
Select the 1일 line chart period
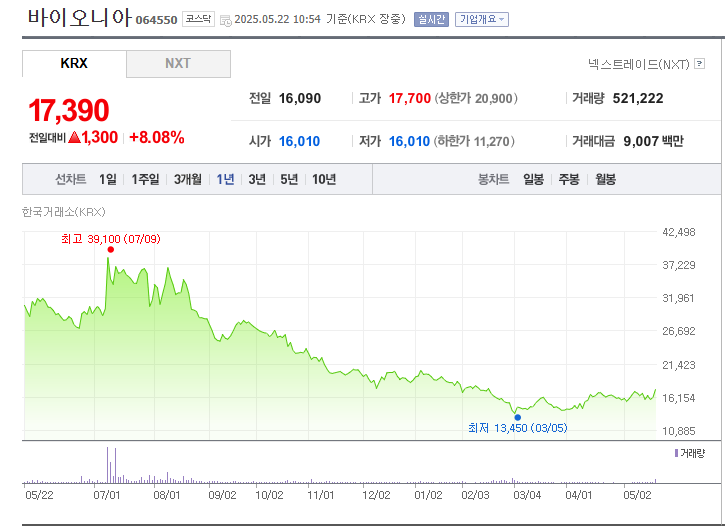coord(108,179)
